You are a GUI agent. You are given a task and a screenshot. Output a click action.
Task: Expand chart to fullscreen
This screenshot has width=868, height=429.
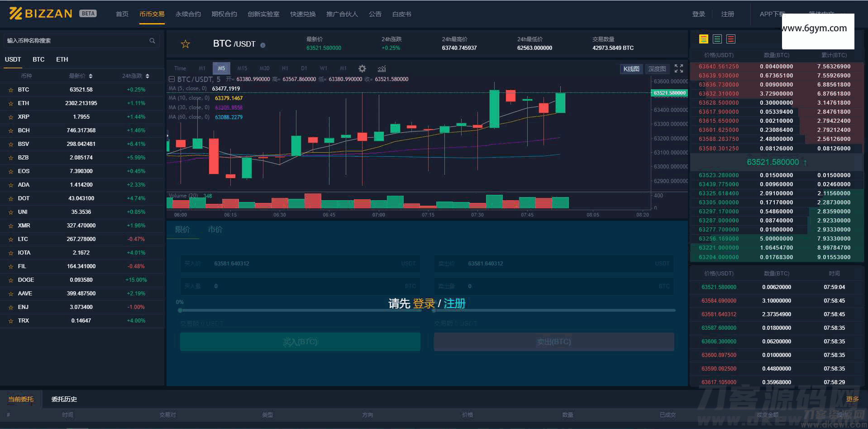pyautogui.click(x=678, y=68)
